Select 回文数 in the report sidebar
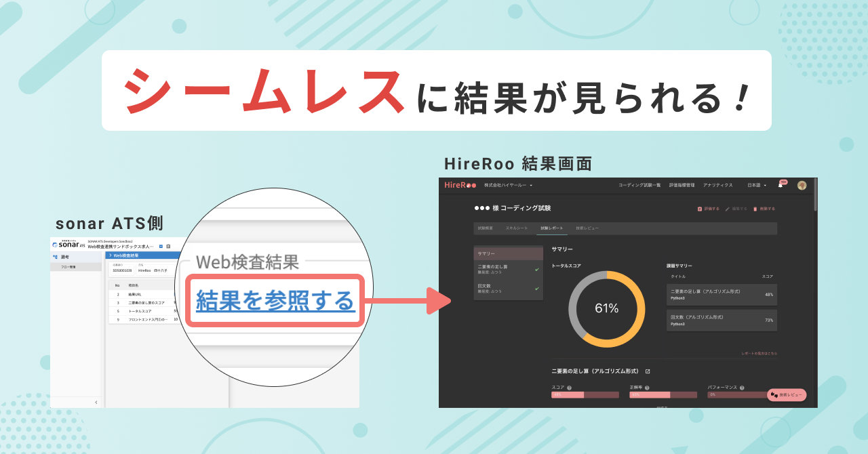The image size is (868, 454). [508, 289]
